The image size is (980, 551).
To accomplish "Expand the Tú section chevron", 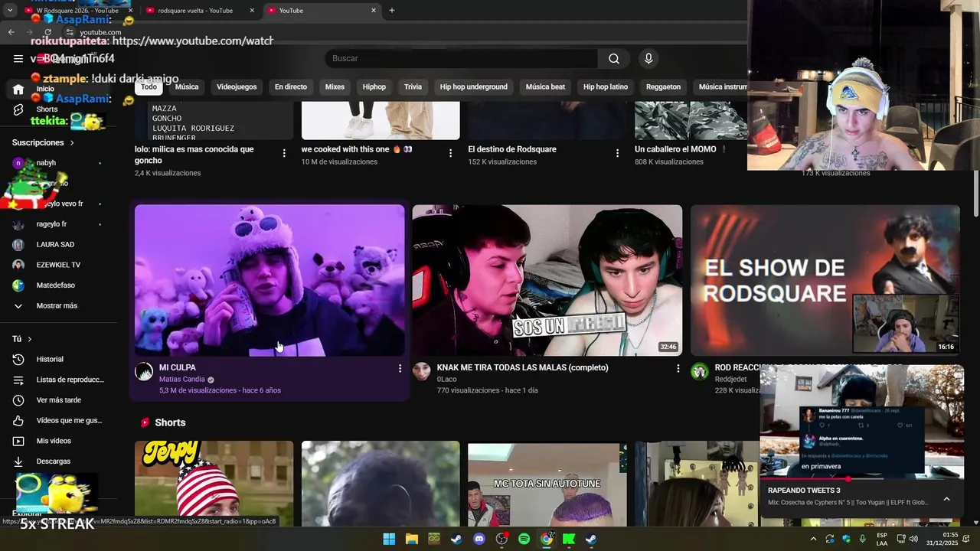I will [30, 339].
